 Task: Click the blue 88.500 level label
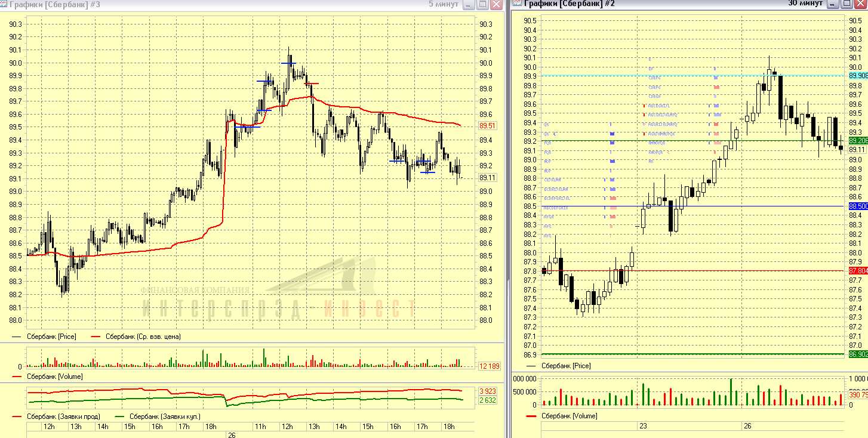(858, 206)
